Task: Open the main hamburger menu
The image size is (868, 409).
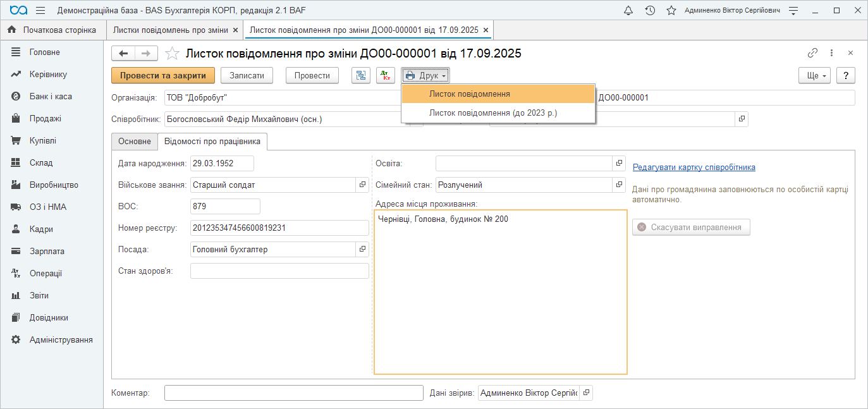Action: 40,11
